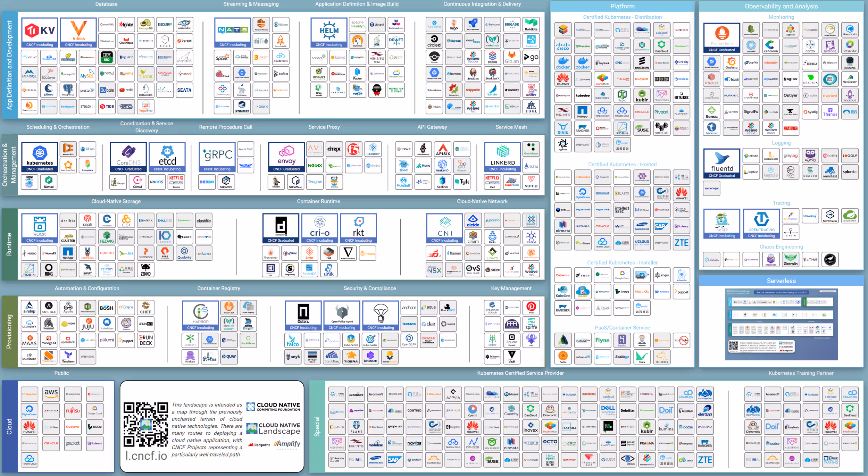
Task: Click the MySQL database logo
Action: click(x=87, y=74)
